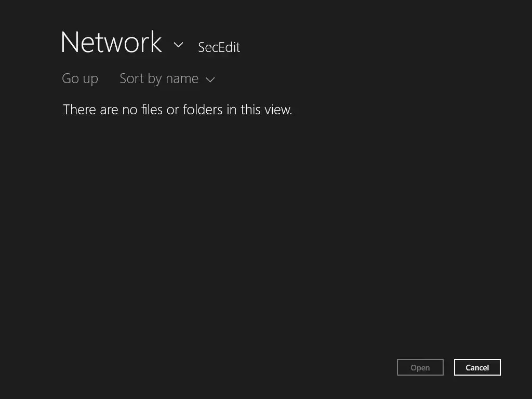The height and width of the screenshot is (399, 532).
Task: Click the arrow beside Sort by name
Action: click(210, 79)
